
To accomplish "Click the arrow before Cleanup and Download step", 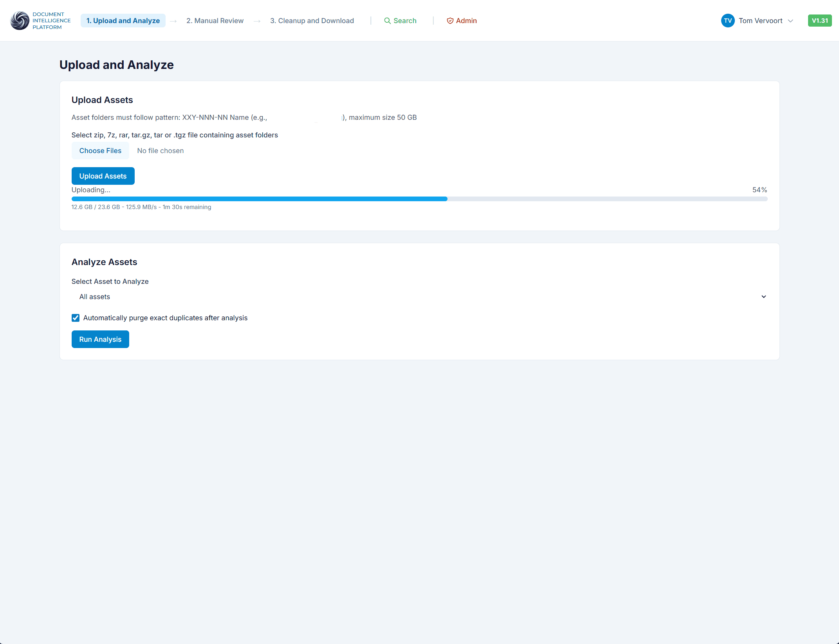I will coord(257,21).
